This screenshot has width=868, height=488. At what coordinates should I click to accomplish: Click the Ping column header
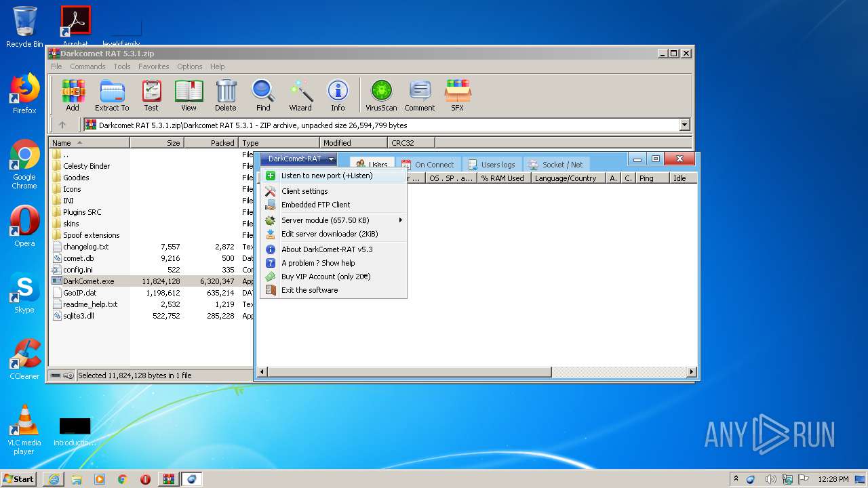[x=652, y=178]
